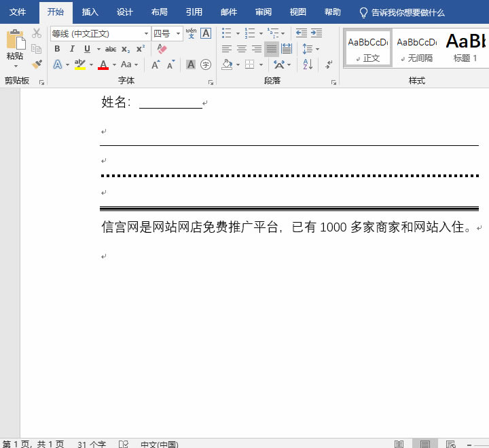
Task: Toggle the justify alignment button
Action: pyautogui.click(x=272, y=49)
